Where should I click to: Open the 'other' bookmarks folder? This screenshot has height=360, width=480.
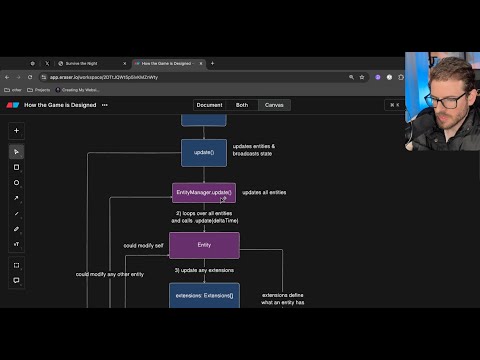click(x=13, y=90)
